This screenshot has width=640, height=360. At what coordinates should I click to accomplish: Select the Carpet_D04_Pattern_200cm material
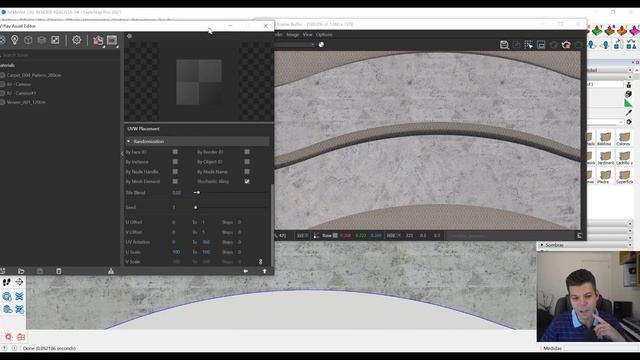[34, 75]
